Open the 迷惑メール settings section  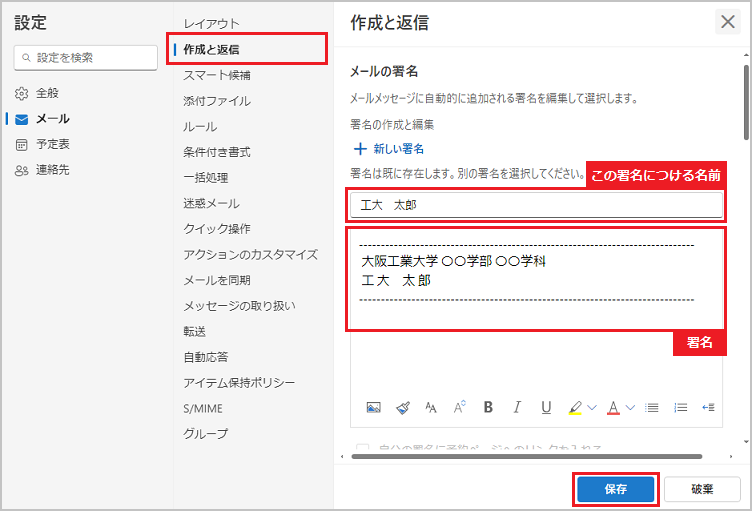[211, 203]
